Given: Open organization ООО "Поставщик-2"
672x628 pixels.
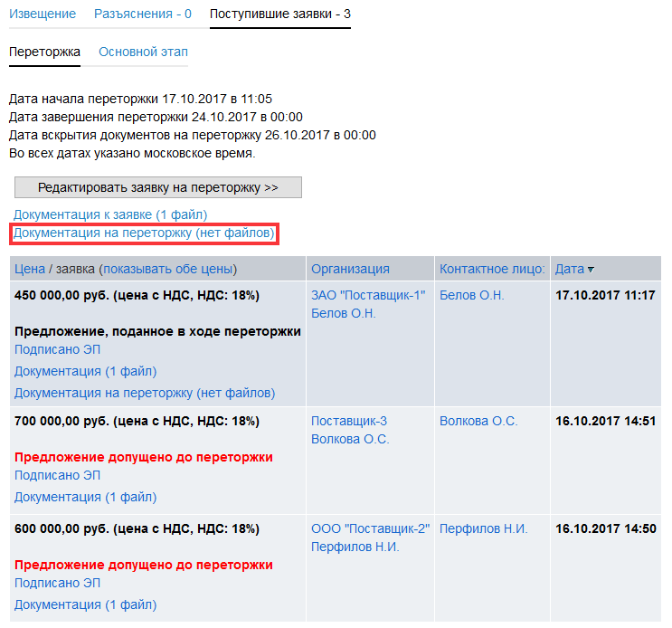Looking at the screenshot, I should click(370, 528).
